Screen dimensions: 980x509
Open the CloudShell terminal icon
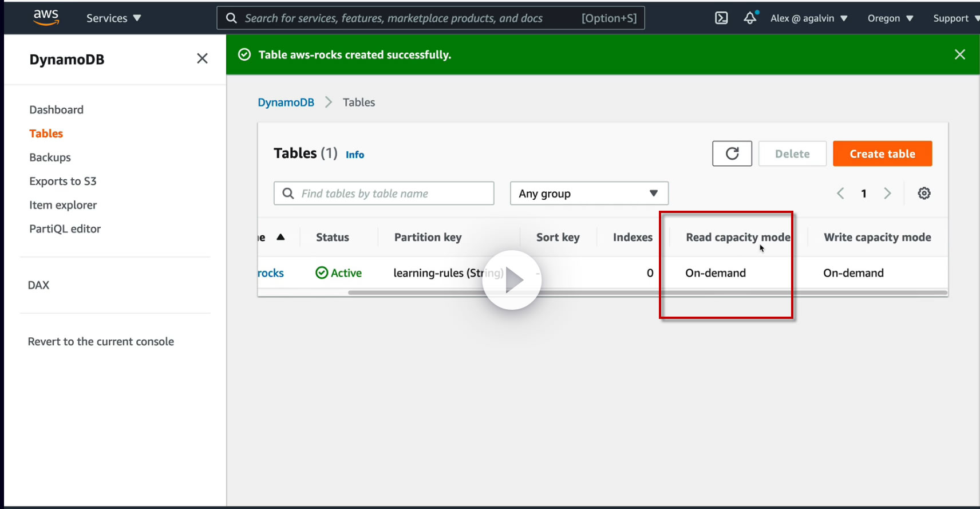coord(721,18)
